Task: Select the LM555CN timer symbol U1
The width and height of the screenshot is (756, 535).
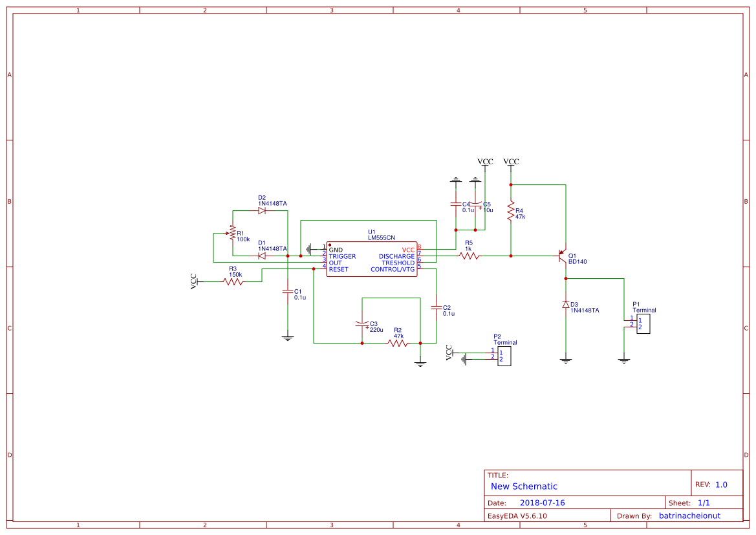Action: click(x=371, y=259)
